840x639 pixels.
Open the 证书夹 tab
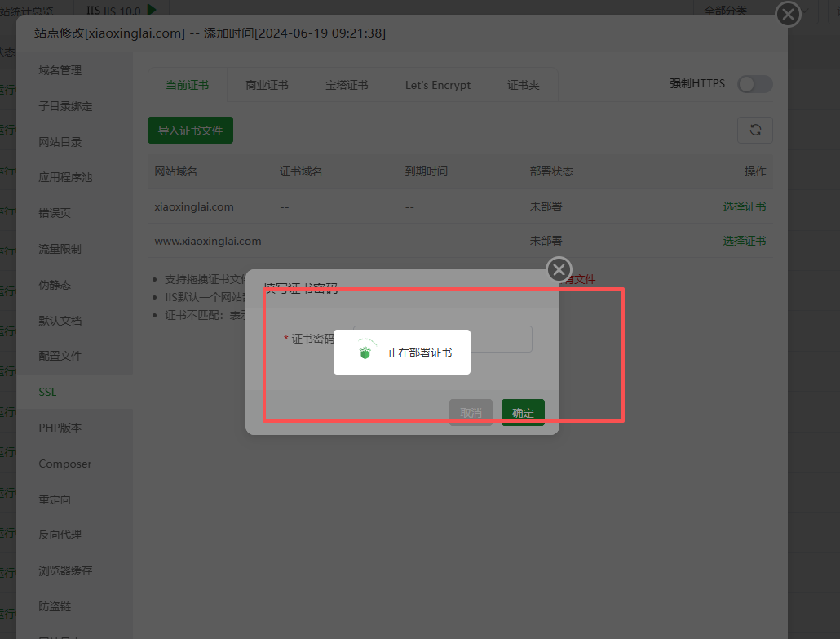coord(523,85)
